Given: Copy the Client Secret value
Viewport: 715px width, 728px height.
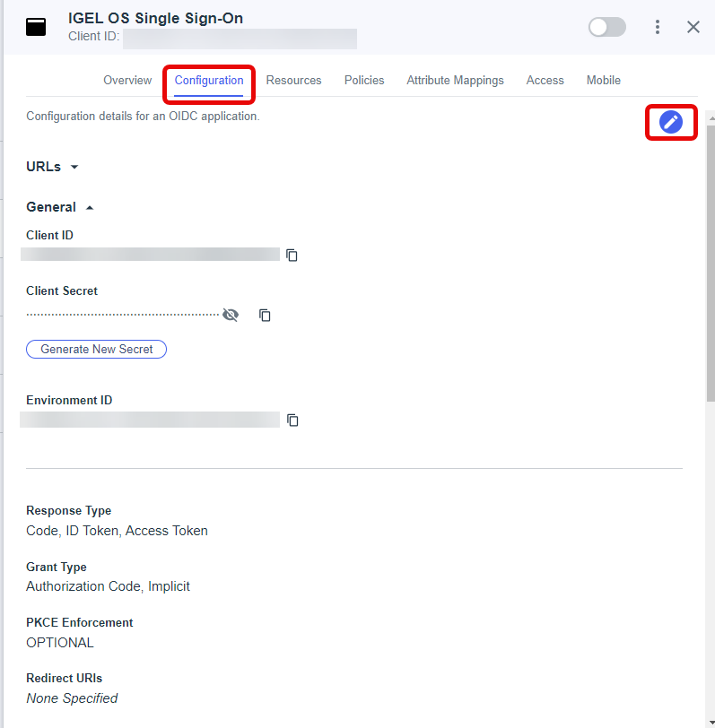Looking at the screenshot, I should pyautogui.click(x=265, y=315).
